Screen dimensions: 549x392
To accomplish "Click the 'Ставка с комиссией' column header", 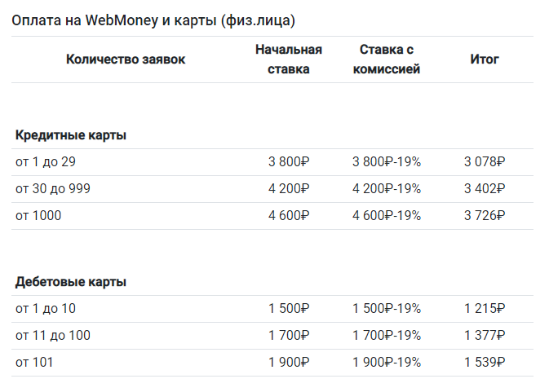I will [x=386, y=59].
